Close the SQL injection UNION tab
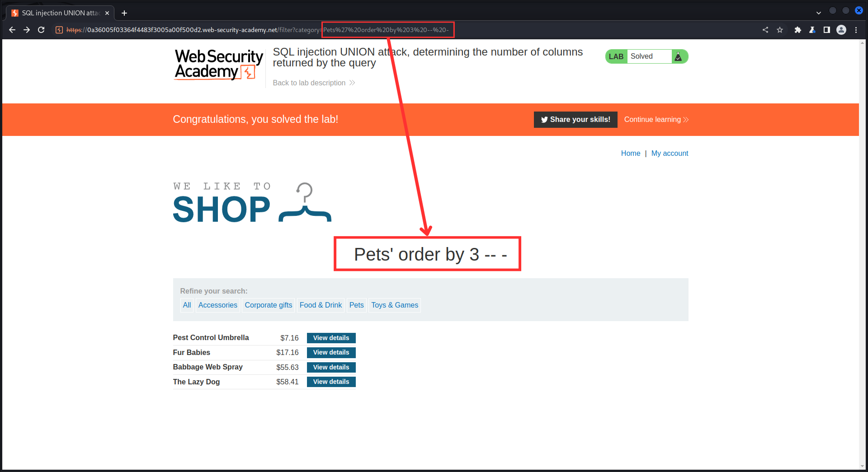This screenshot has width=868, height=472. click(107, 13)
